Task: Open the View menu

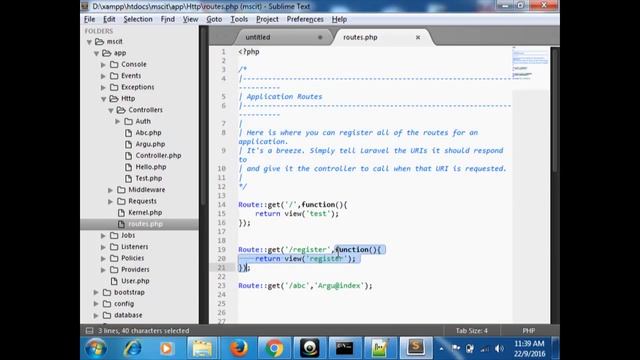Action: tap(190, 19)
